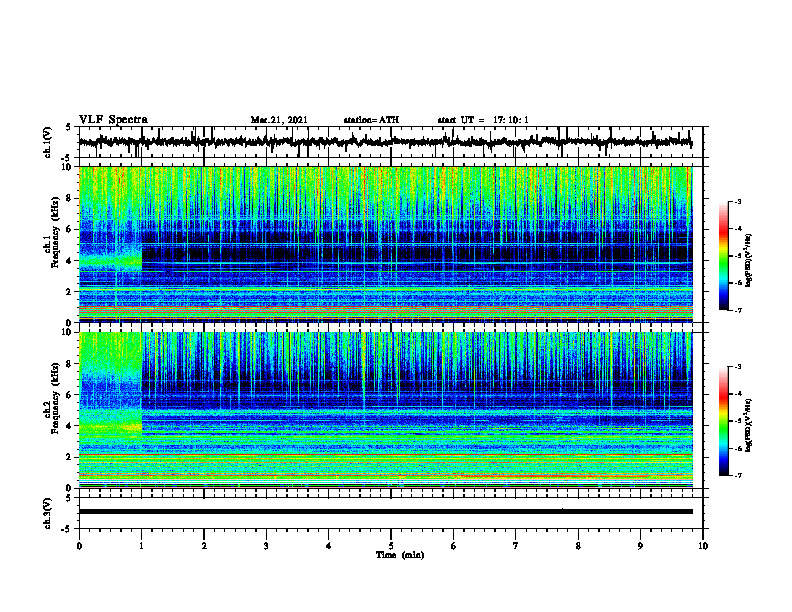Click the ch.1 spectrogram color scale bar

pos(724,256)
